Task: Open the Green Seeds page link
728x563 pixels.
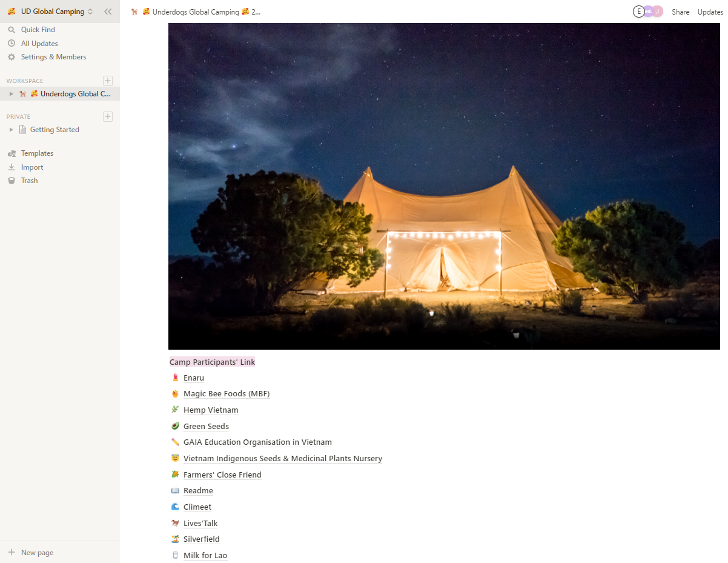Action: point(206,427)
